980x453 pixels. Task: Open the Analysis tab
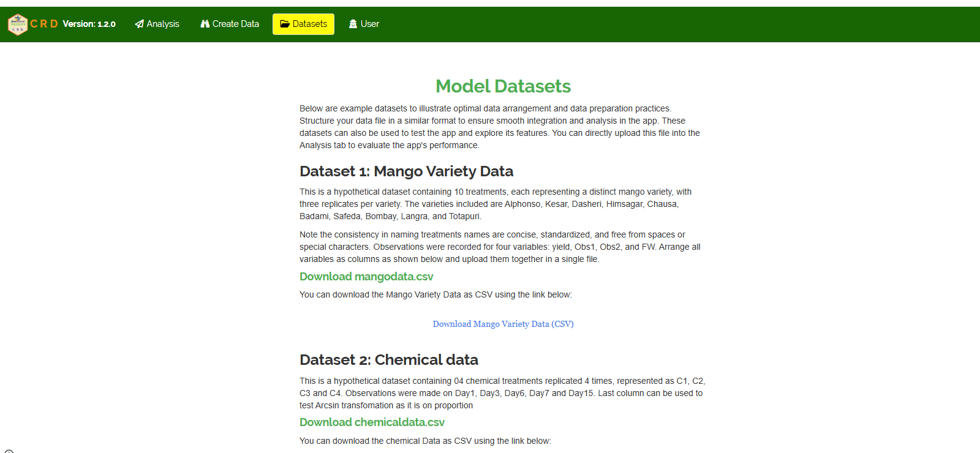(163, 24)
